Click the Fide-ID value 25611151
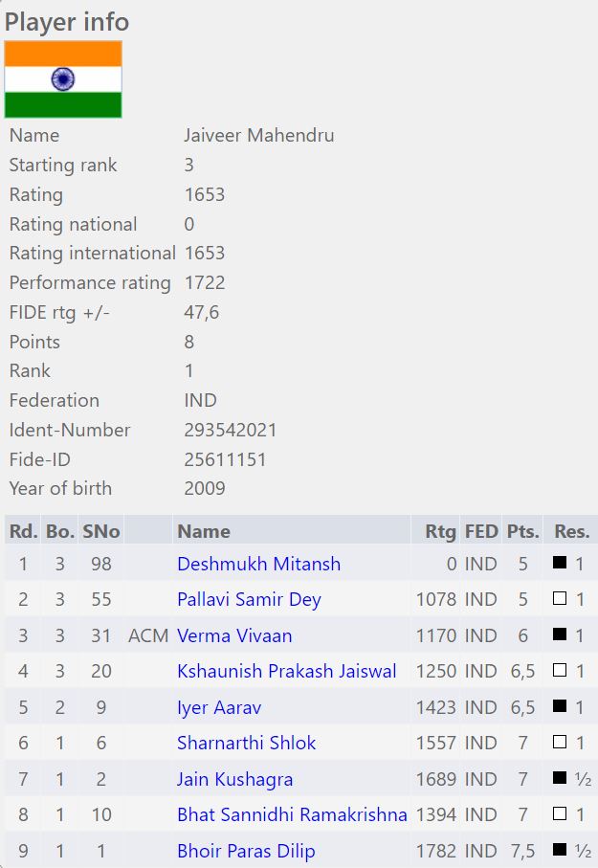This screenshot has height=868, width=598. click(225, 459)
